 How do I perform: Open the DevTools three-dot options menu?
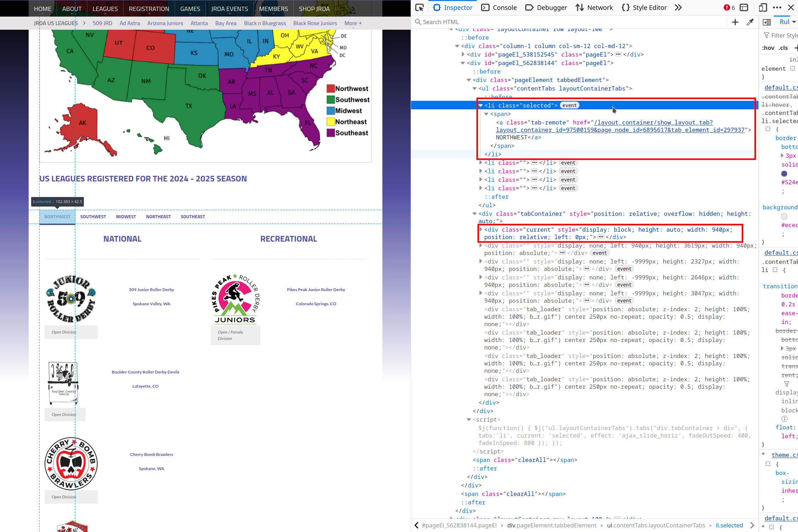click(777, 8)
